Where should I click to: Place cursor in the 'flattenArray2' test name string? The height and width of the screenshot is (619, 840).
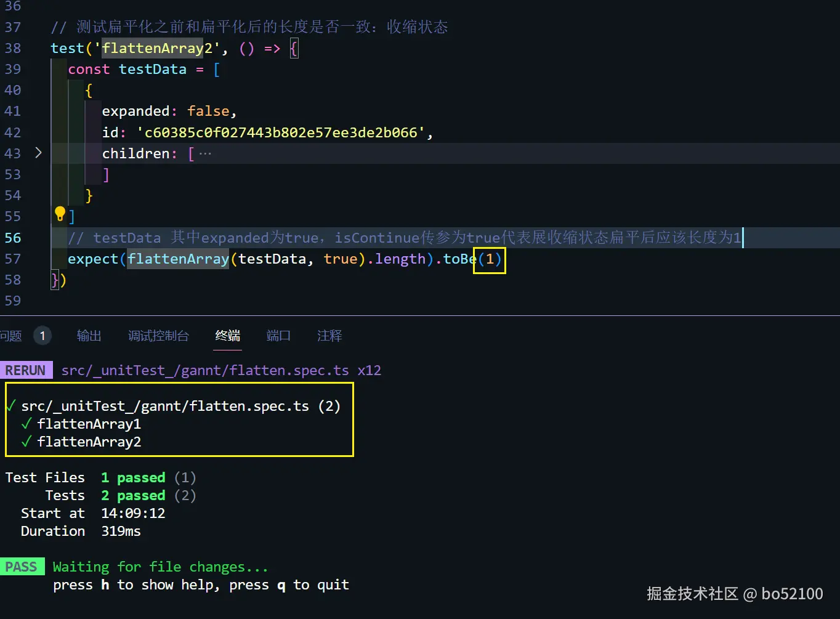point(157,48)
